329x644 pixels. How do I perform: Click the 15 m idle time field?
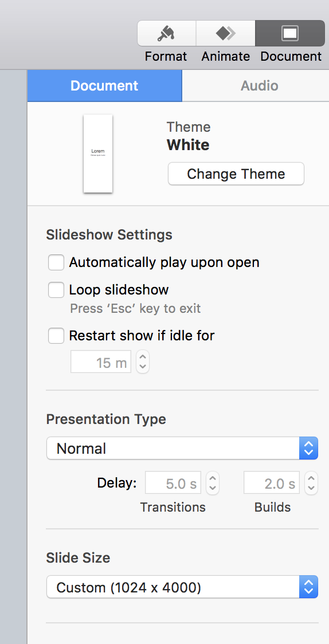click(x=101, y=362)
